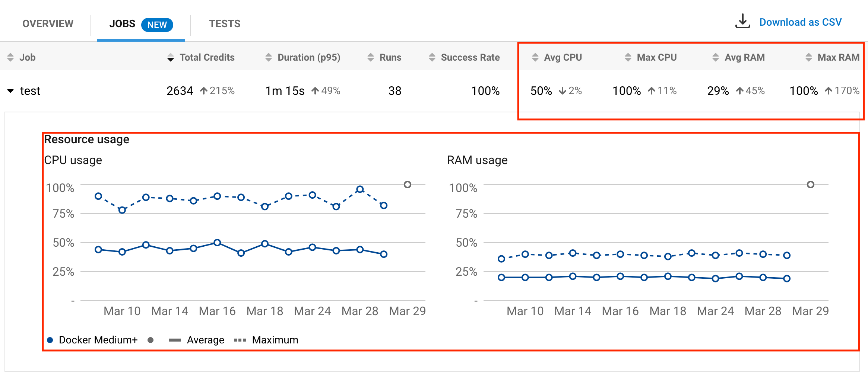This screenshot has height=381, width=868.
Task: Sort by Max RAM arrows icon
Action: 809,57
